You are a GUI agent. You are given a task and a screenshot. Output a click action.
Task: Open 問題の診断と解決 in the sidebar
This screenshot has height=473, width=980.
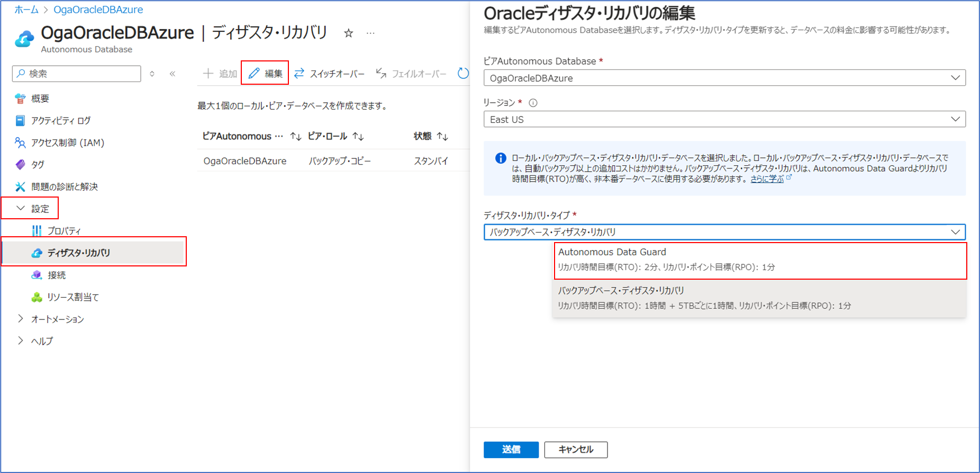click(65, 186)
